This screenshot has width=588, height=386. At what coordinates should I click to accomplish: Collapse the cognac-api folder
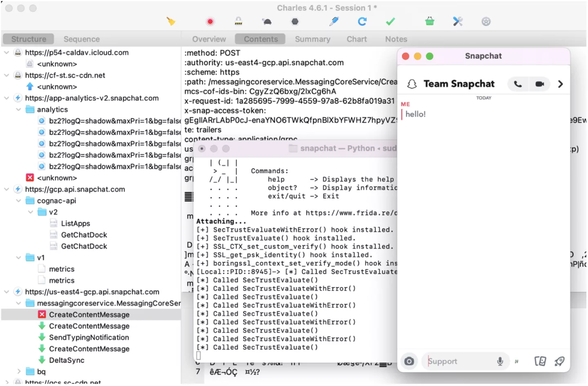(x=18, y=201)
